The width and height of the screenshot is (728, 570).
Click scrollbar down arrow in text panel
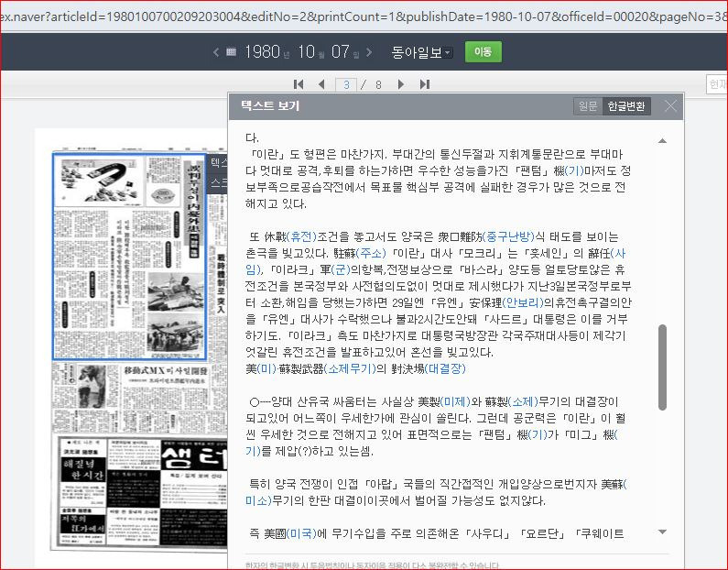pos(663,532)
